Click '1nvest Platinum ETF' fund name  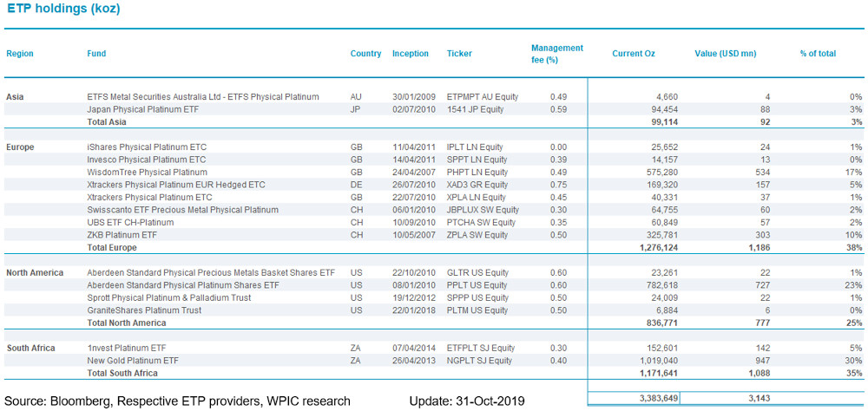pyautogui.click(x=127, y=348)
